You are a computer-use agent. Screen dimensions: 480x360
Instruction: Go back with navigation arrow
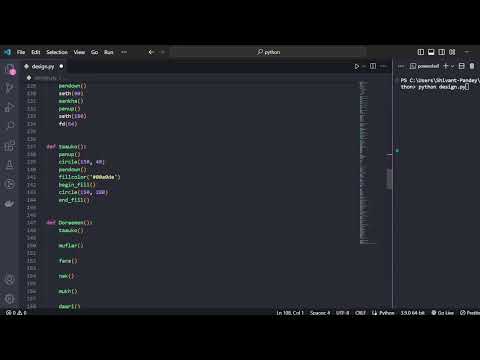pyautogui.click(x=151, y=52)
